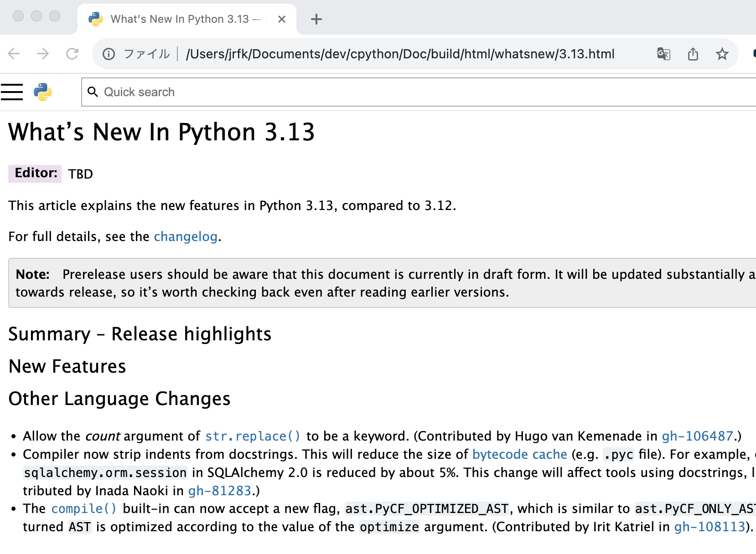Click the browser back arrow
This screenshot has width=756, height=554.
[14, 54]
